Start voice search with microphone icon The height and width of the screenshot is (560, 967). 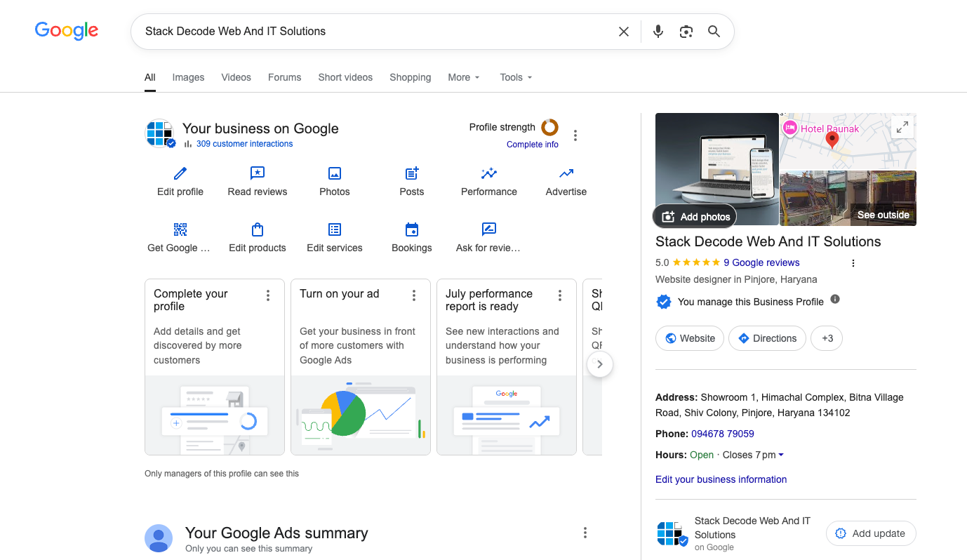pyautogui.click(x=658, y=32)
